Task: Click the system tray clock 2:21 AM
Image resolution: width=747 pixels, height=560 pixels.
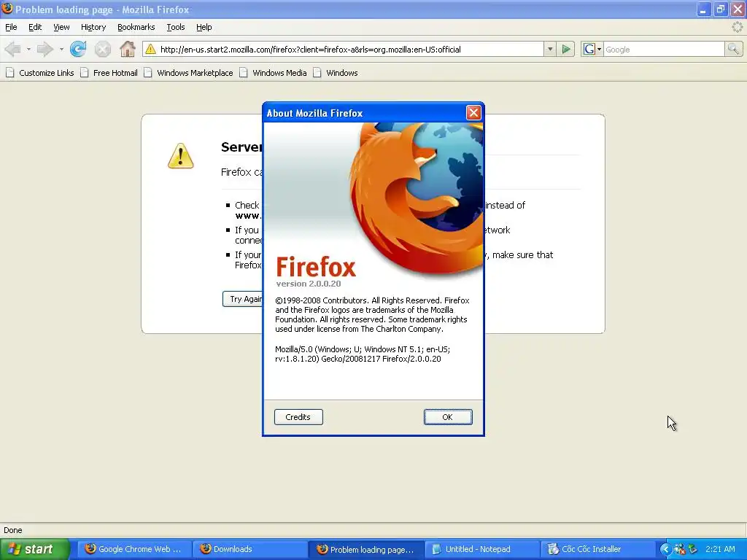Action: [720, 549]
